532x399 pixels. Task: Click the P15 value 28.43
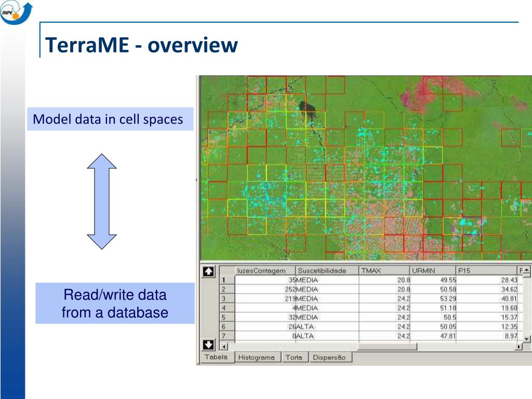click(509, 280)
